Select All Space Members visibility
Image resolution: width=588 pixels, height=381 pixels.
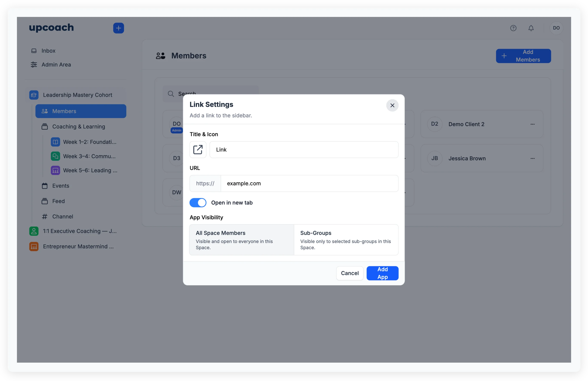pyautogui.click(x=241, y=240)
